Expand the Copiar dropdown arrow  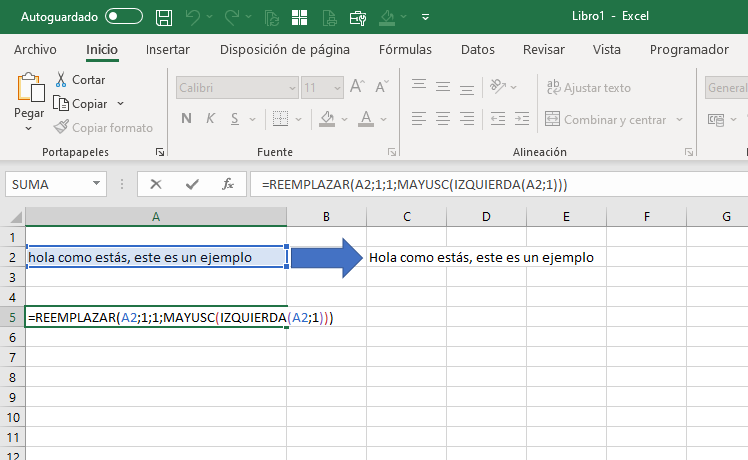click(121, 104)
